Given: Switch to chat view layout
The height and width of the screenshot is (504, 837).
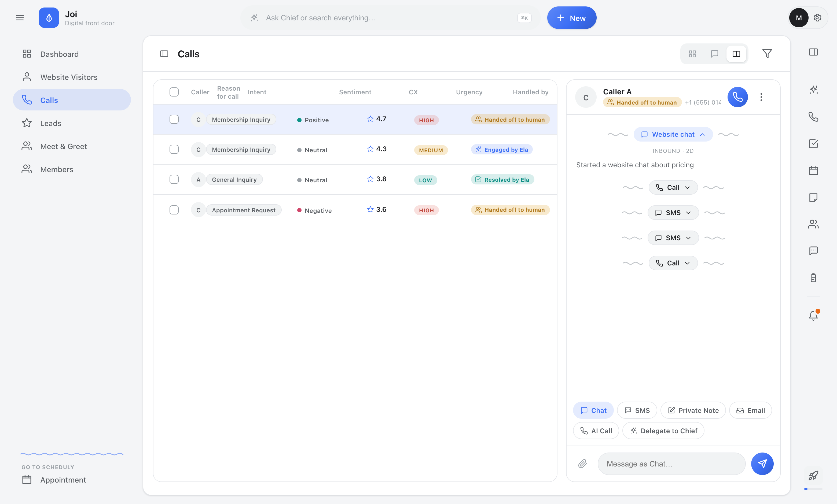Looking at the screenshot, I should pos(714,54).
